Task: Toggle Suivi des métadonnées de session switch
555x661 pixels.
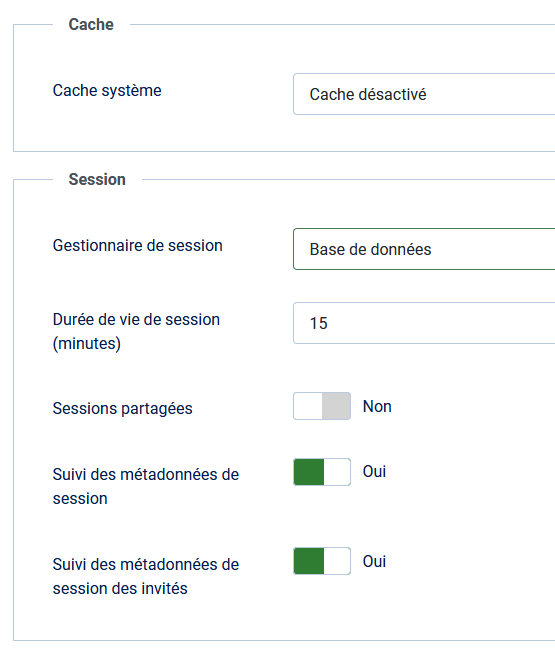Action: [322, 472]
